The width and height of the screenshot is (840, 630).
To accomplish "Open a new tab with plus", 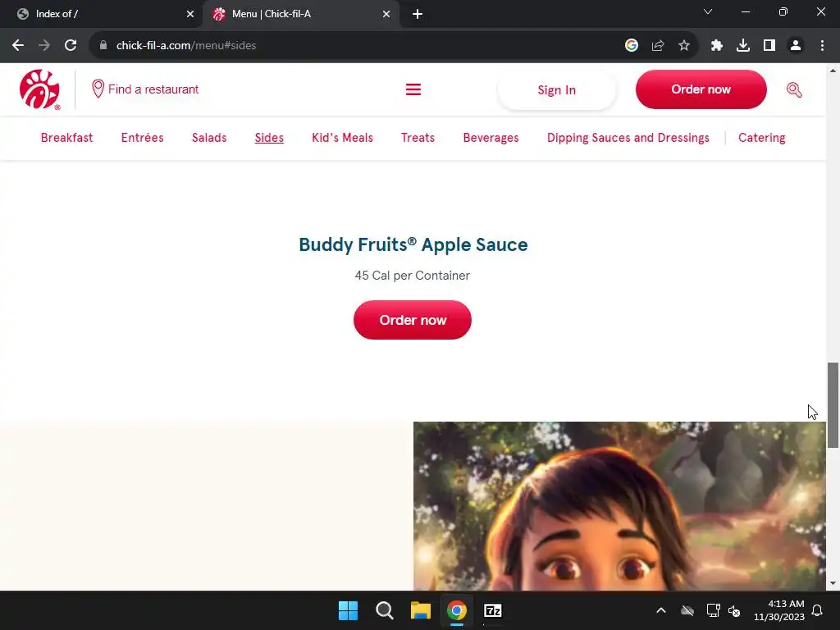I will (418, 15).
